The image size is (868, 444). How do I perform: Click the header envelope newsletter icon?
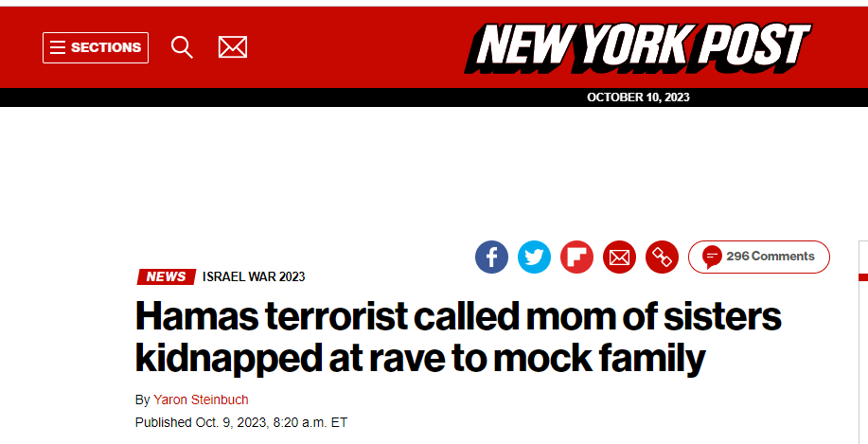click(x=233, y=47)
